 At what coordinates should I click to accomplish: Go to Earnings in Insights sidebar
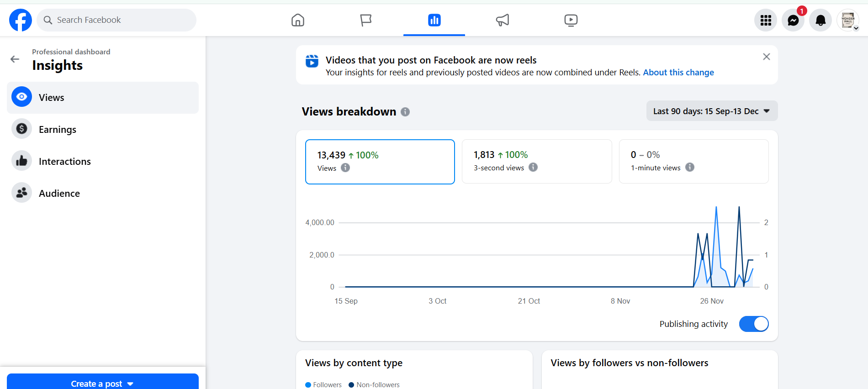(58, 130)
